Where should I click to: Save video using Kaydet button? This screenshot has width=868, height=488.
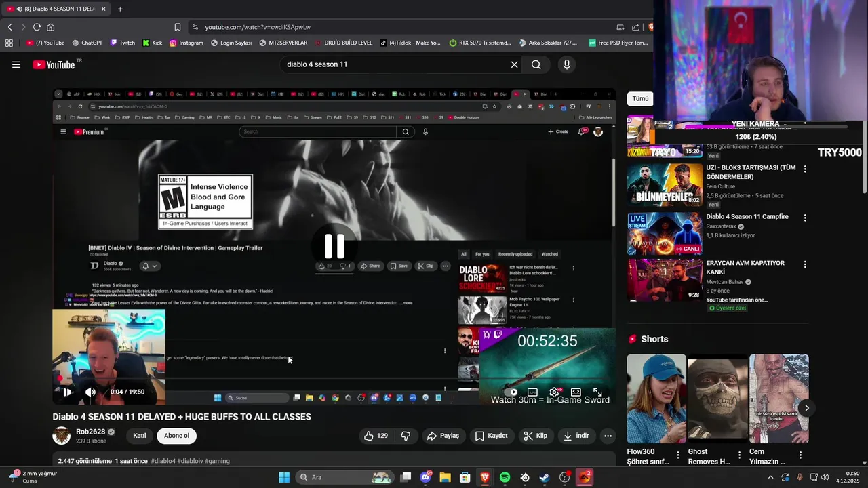coord(491,436)
